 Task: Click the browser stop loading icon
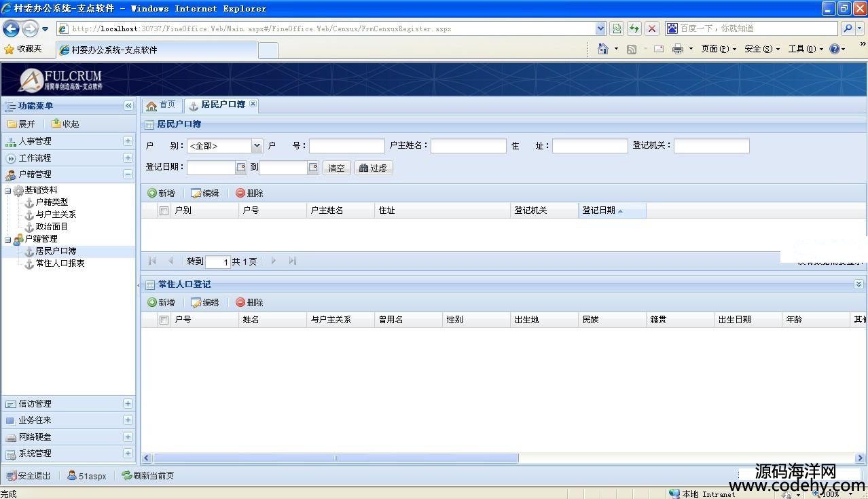click(x=652, y=29)
